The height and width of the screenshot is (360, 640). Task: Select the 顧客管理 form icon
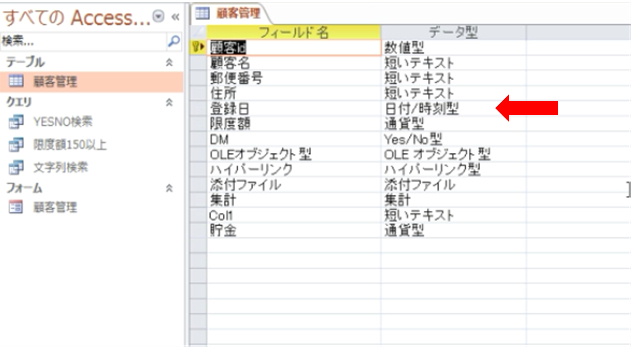[16, 207]
